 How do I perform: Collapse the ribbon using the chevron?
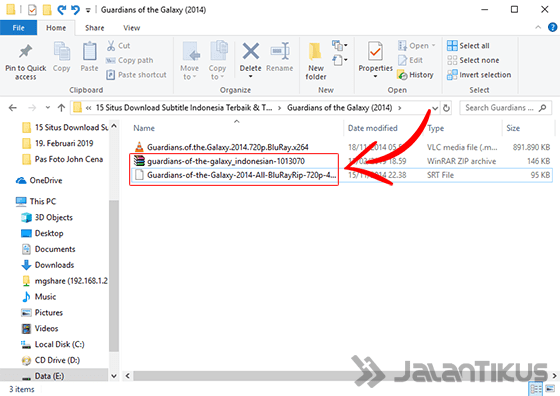point(538,27)
